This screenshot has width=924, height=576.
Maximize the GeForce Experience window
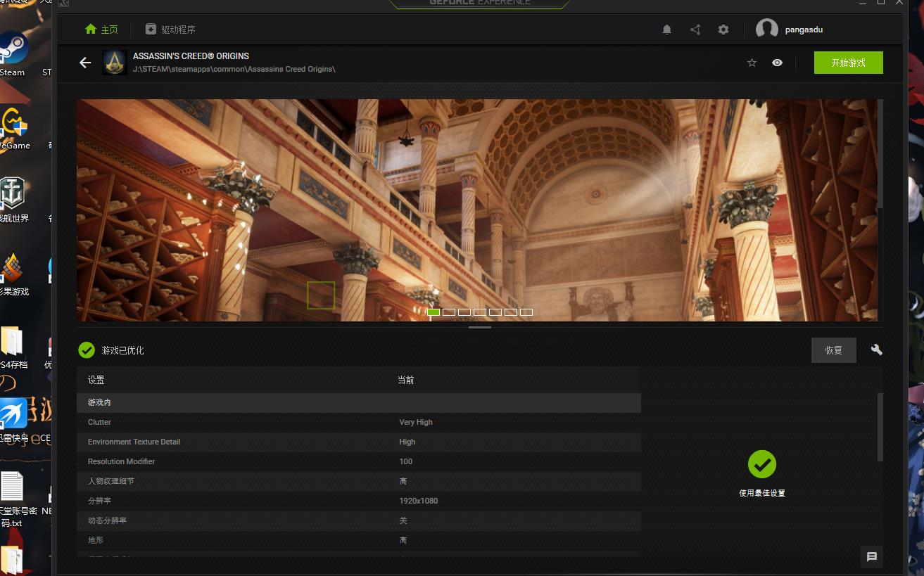pos(880,2)
